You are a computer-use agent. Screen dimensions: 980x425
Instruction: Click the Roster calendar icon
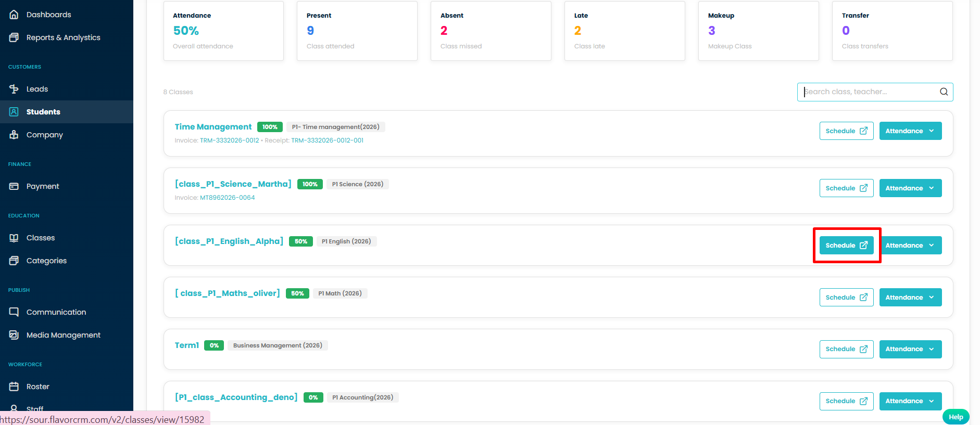tap(14, 387)
